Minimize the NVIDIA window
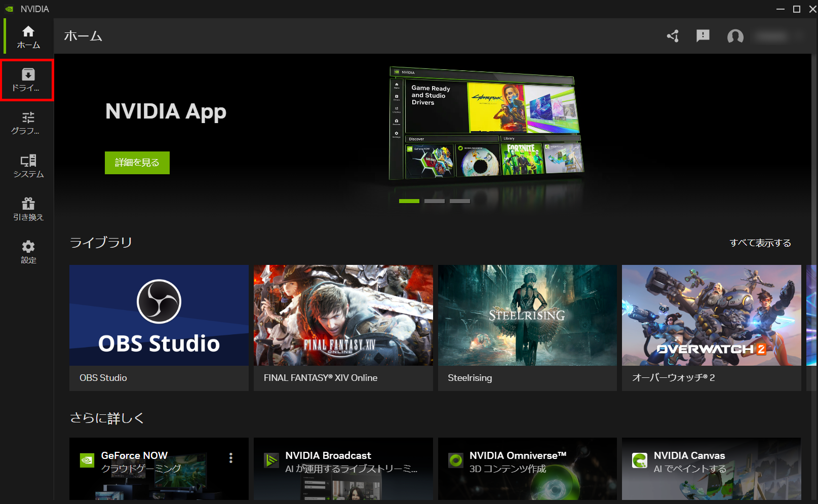818x504 pixels. pyautogui.click(x=781, y=9)
